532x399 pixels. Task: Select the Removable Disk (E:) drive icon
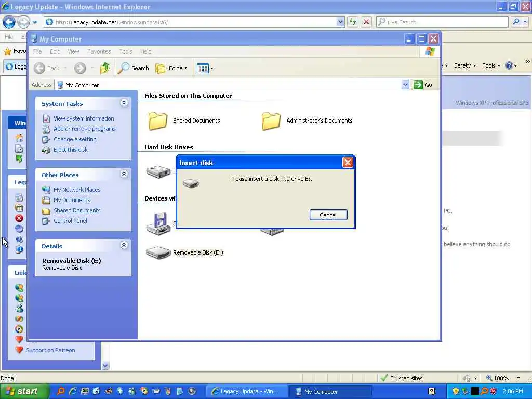[158, 253]
